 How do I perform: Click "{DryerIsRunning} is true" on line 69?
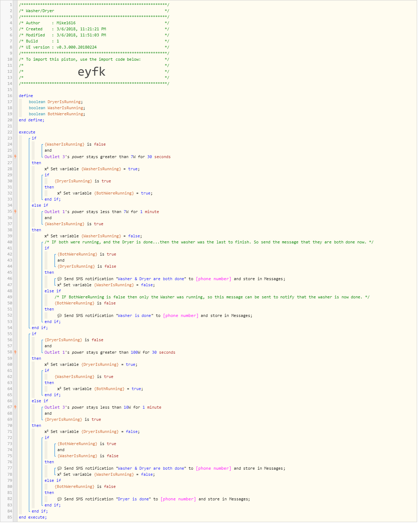click(73, 419)
